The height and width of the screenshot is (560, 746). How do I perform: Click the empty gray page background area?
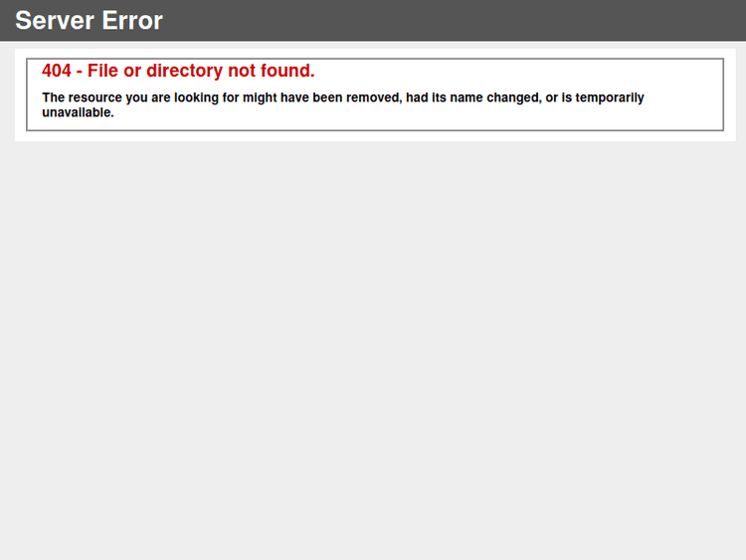pos(373,347)
